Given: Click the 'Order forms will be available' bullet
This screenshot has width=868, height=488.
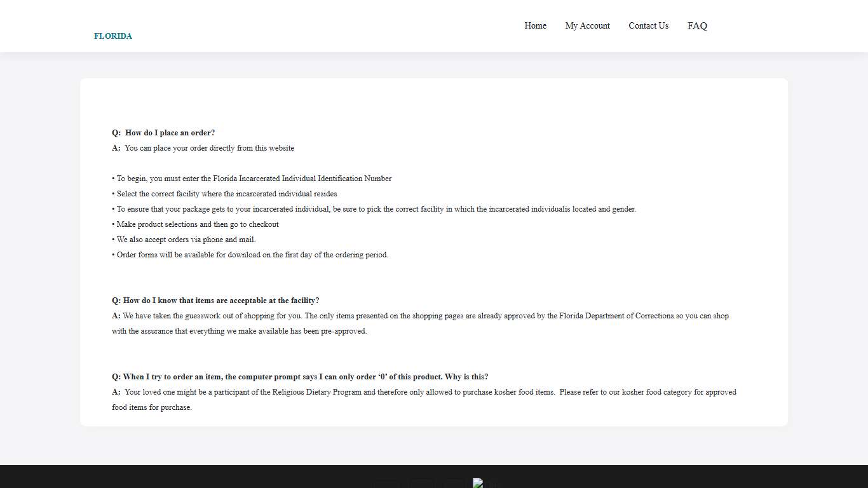Looking at the screenshot, I should (x=250, y=255).
